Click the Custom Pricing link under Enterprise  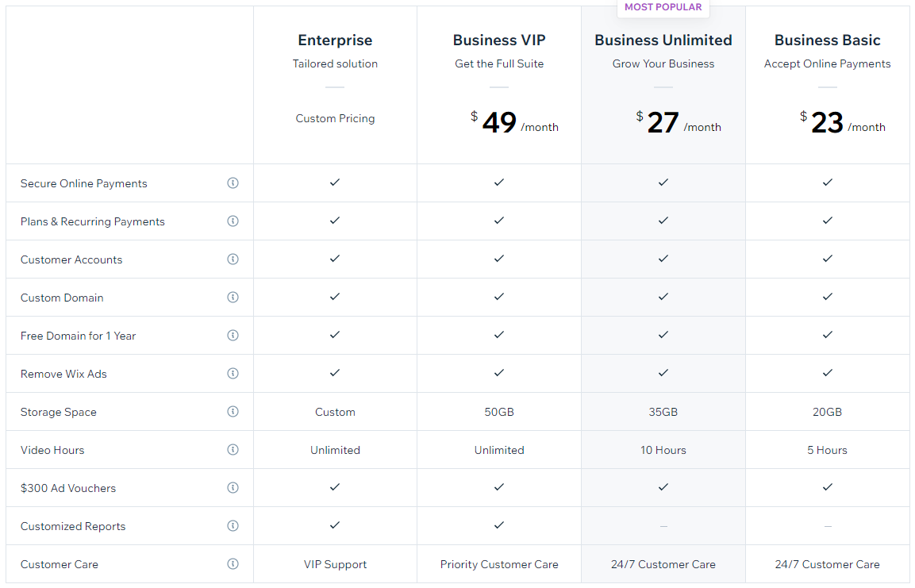click(335, 117)
